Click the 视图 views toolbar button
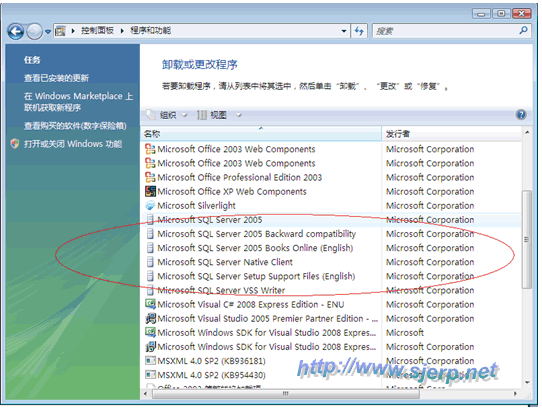542x409 pixels. [212, 115]
